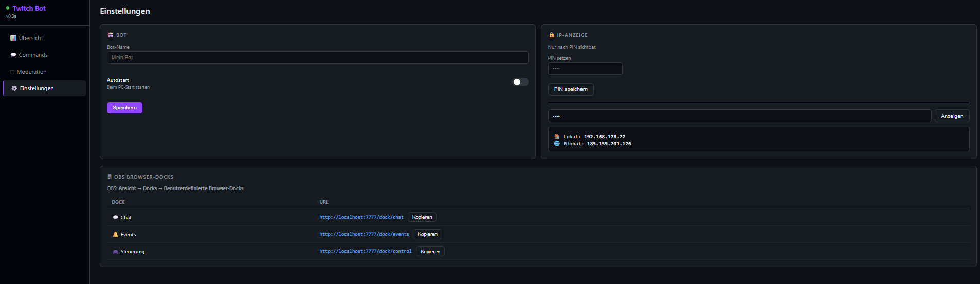
Task: Click the Anzeigen button
Action: (x=952, y=116)
